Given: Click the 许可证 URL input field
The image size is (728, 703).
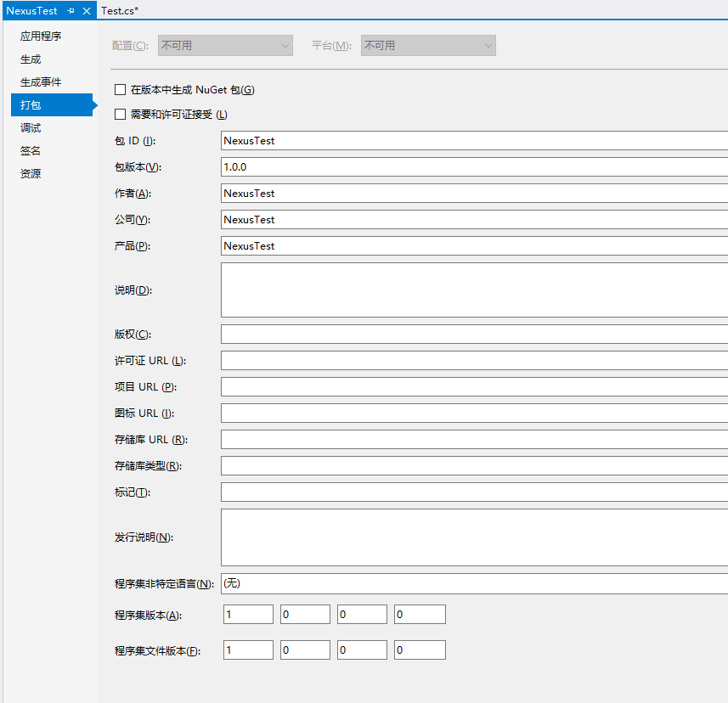Looking at the screenshot, I should tap(475, 361).
